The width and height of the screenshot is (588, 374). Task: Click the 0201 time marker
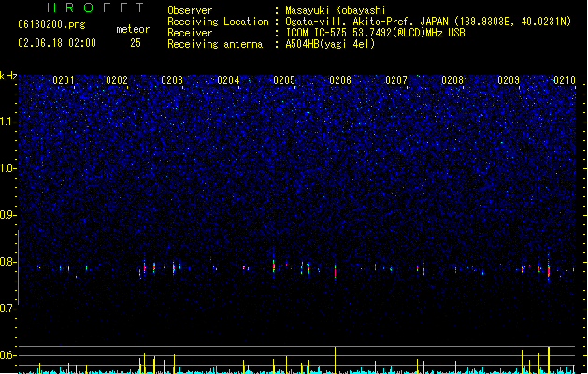64,80
